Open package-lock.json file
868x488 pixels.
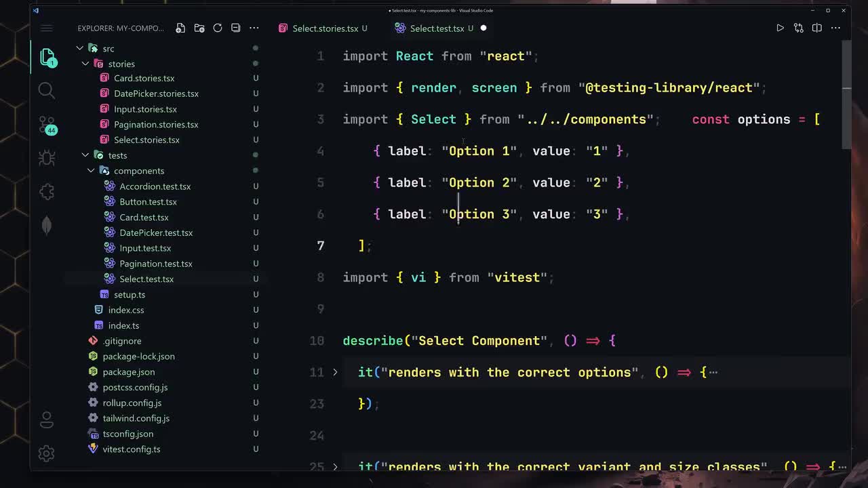pyautogui.click(x=138, y=357)
